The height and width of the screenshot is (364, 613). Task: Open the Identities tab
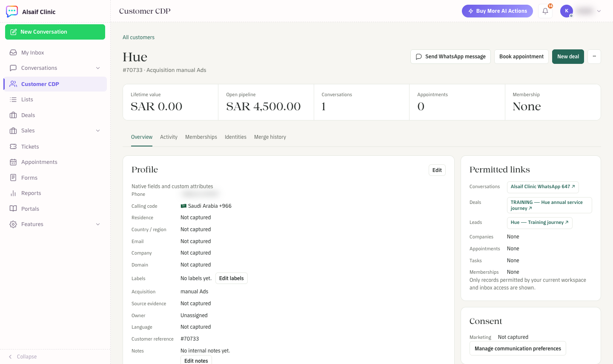tap(235, 137)
